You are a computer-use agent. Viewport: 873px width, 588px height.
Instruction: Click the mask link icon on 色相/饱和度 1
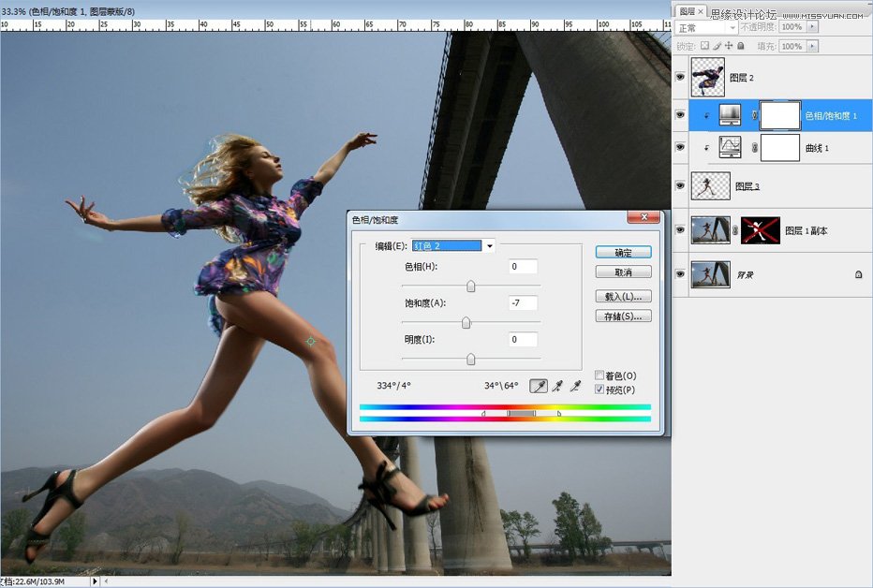click(x=754, y=115)
